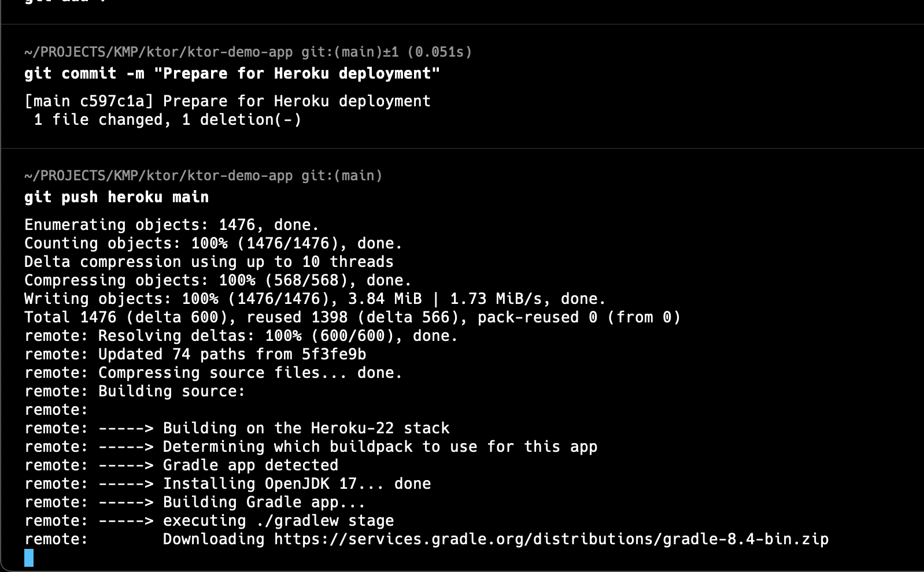Click the git commit command line
The height and width of the screenshot is (572, 924).
click(x=232, y=73)
